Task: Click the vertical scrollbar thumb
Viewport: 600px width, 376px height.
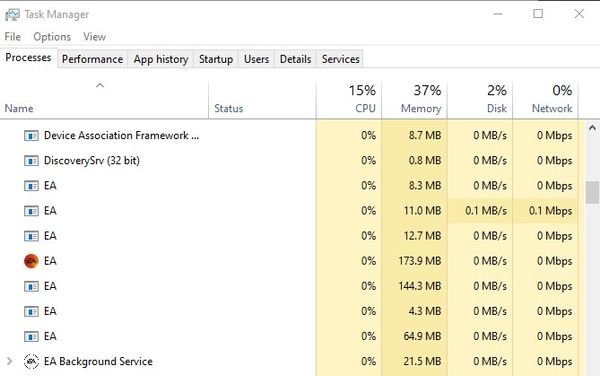Action: (592, 192)
